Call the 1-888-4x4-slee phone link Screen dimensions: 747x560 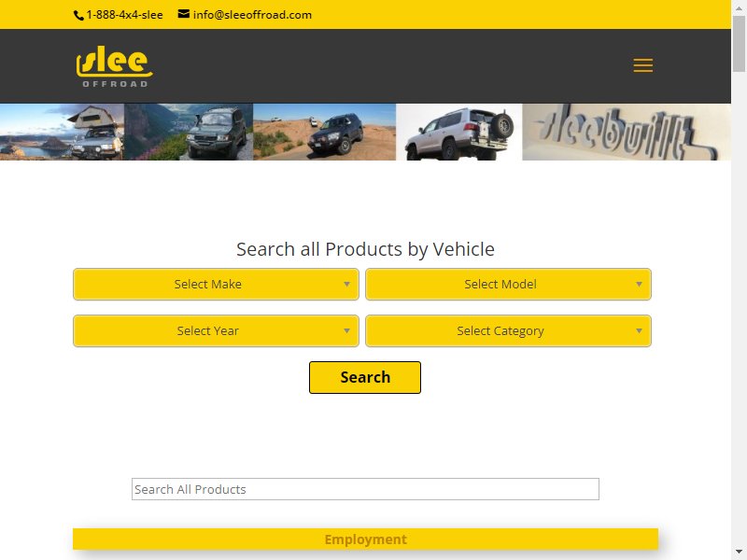tap(124, 15)
